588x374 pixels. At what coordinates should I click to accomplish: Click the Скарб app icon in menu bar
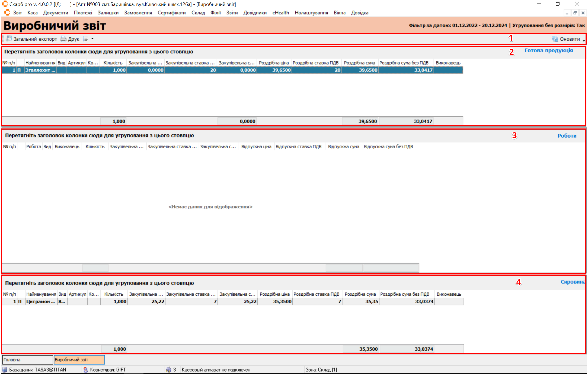[7, 12]
